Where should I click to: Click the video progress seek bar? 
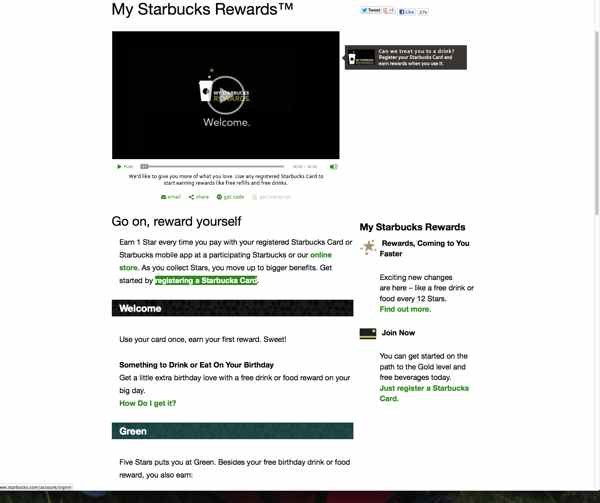[212, 166]
